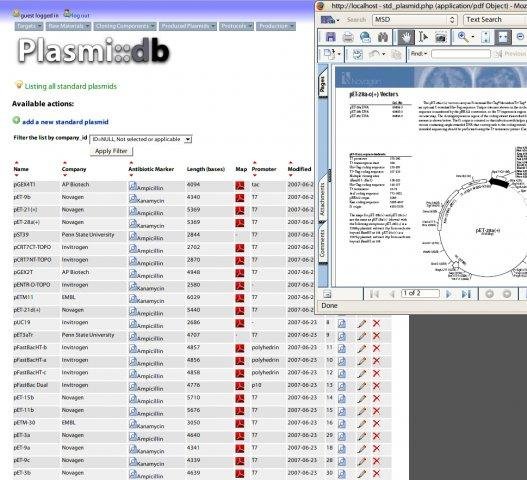527x480 pixels.
Task: Click the Find text input field
Action: [460, 54]
